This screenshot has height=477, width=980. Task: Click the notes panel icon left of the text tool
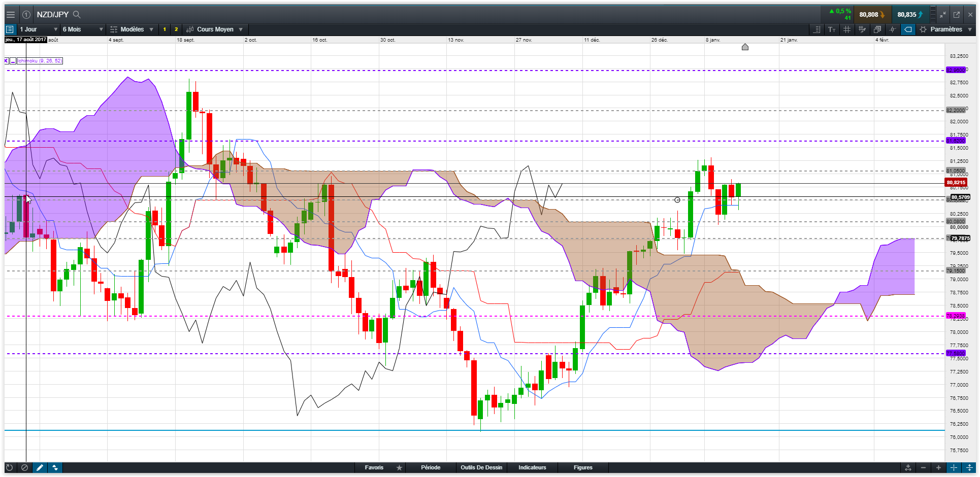coord(816,29)
